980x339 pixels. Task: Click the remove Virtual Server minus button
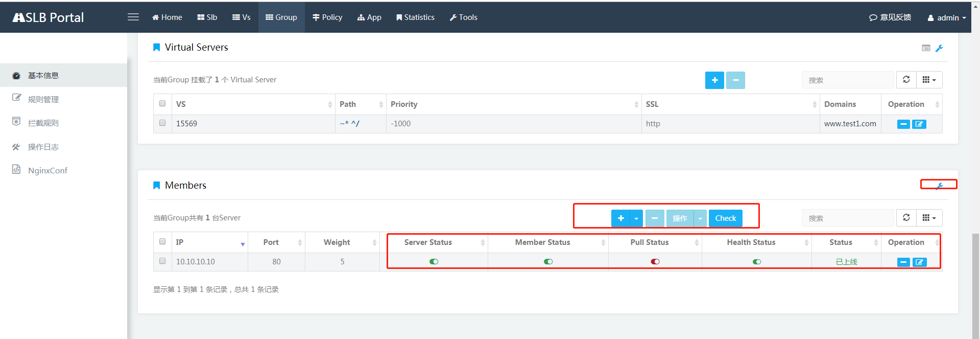click(735, 80)
